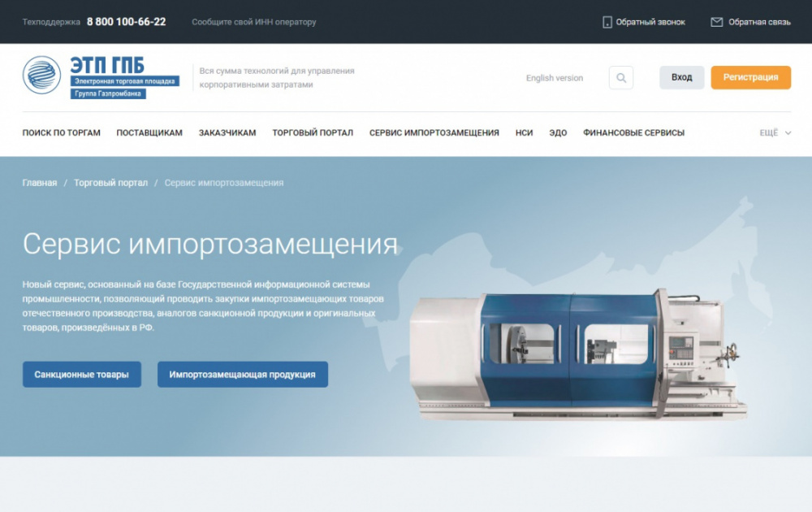Viewport: 812px width, 512px height.
Task: Click ЭДО in the navigation bar
Action: (x=558, y=132)
